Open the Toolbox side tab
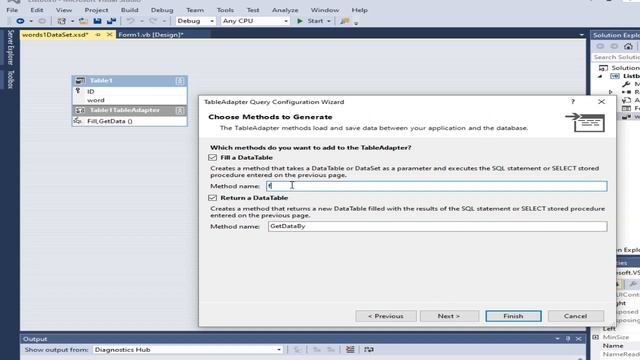 11,80
